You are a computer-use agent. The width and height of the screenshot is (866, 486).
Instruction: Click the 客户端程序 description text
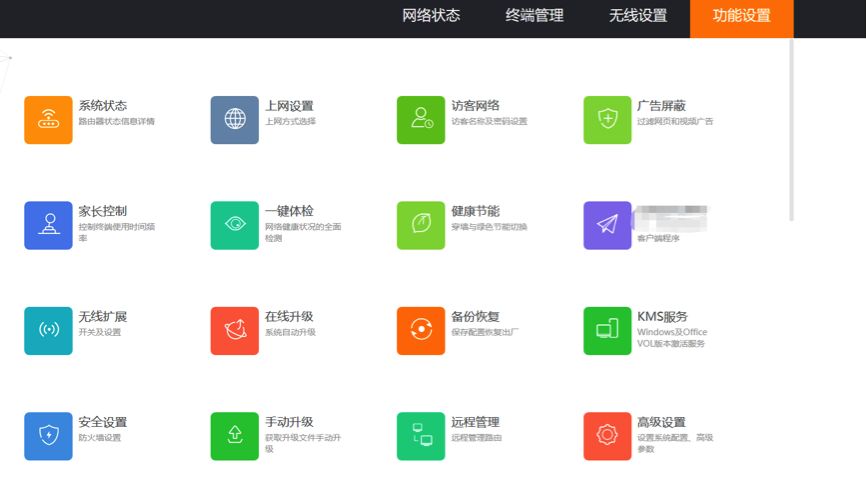[x=658, y=238]
